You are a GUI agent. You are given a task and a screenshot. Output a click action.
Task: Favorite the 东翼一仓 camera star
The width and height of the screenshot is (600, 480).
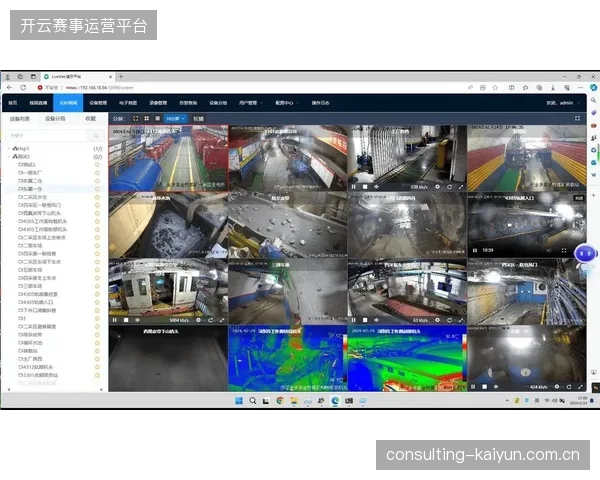point(97,189)
